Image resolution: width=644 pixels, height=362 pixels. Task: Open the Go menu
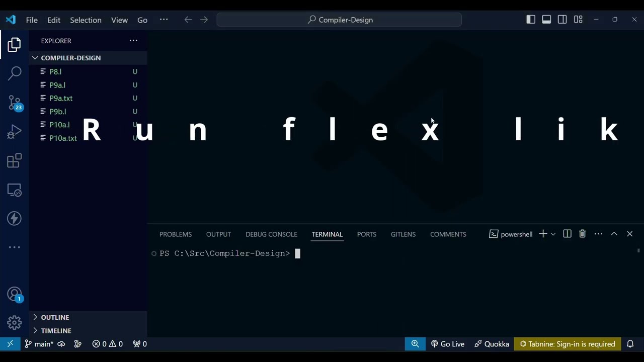[x=142, y=20]
